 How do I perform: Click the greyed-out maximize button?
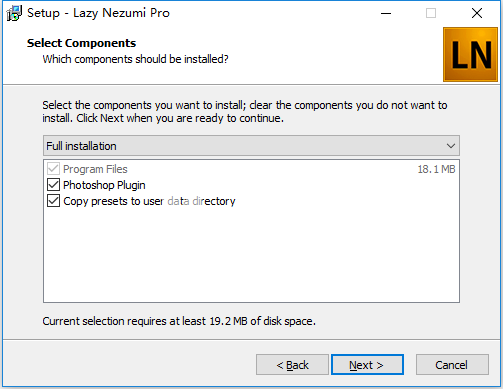(431, 13)
